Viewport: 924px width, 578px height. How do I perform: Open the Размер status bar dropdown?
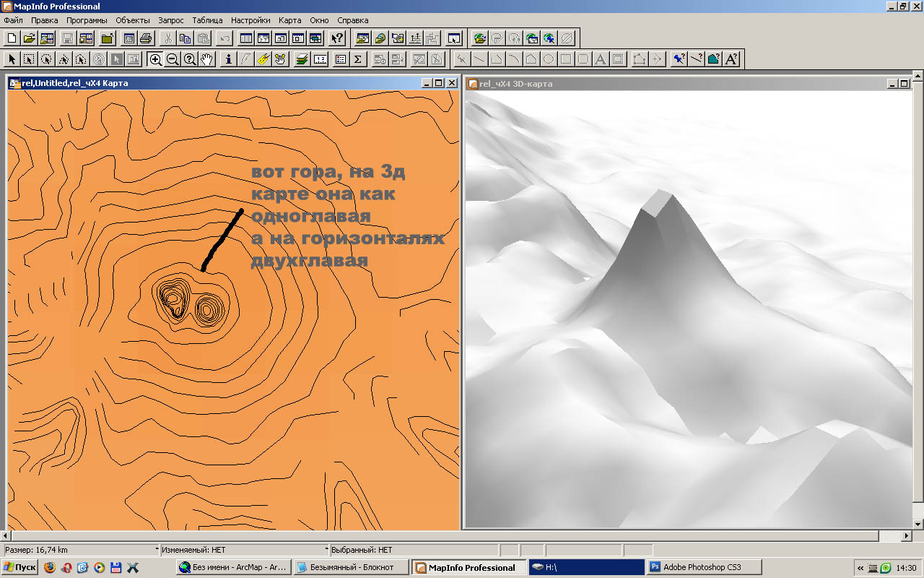157,550
